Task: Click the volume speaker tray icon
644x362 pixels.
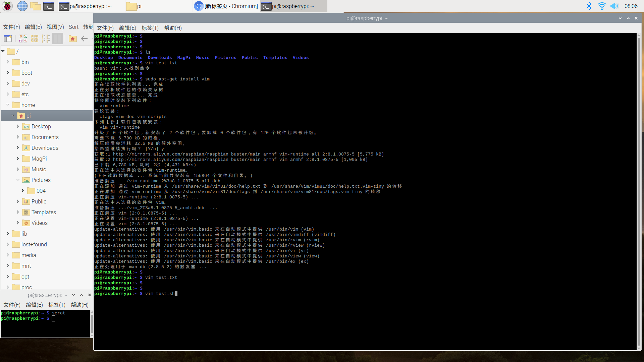Action: coord(614,6)
